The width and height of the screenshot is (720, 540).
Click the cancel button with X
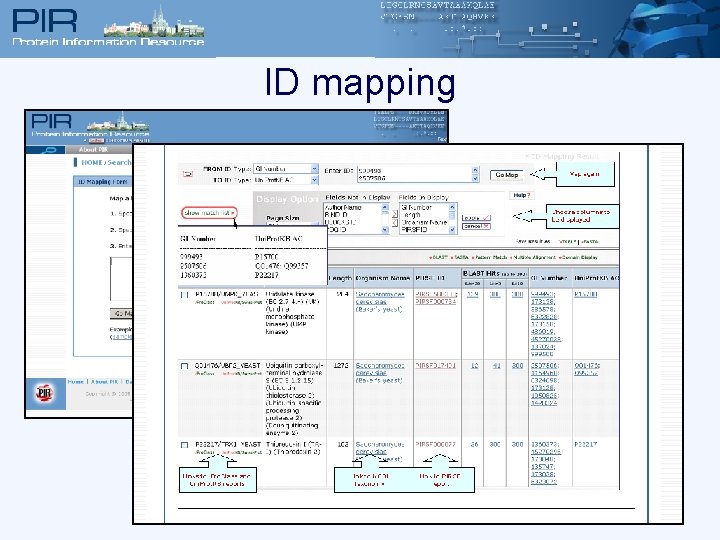point(476,226)
